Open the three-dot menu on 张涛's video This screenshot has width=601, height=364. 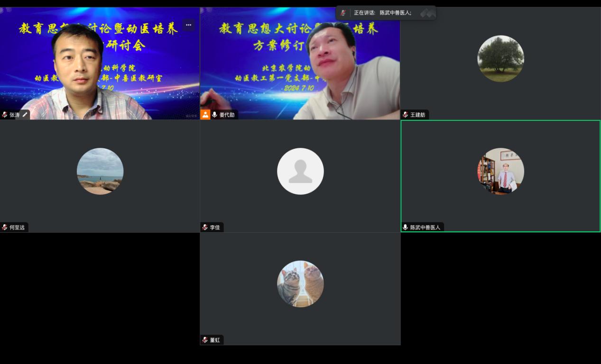189,25
